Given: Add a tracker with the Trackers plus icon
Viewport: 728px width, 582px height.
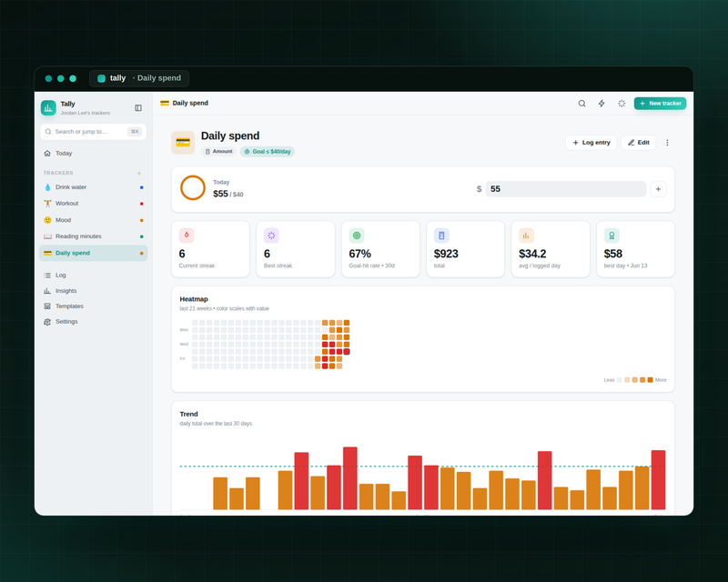Looking at the screenshot, I should tap(139, 173).
